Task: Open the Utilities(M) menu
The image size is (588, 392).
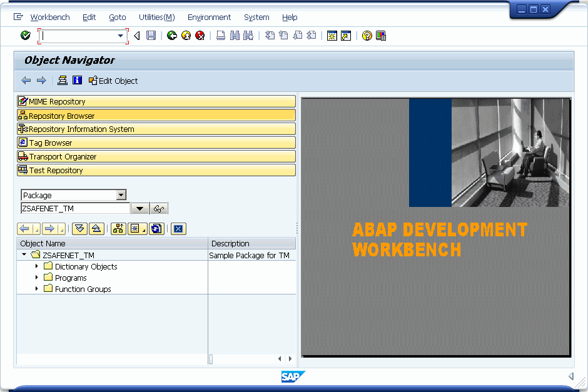Action: pyautogui.click(x=157, y=18)
